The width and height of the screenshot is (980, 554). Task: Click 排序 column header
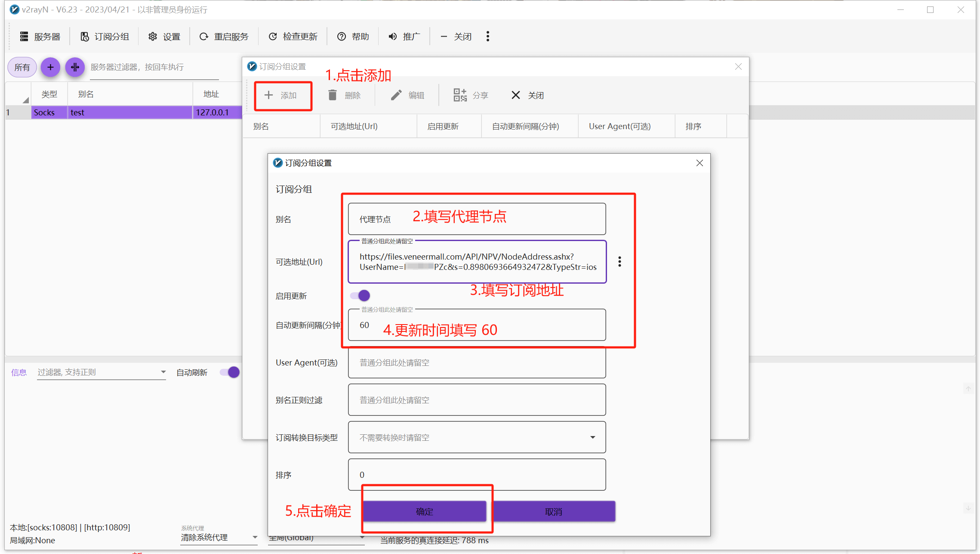click(x=701, y=126)
